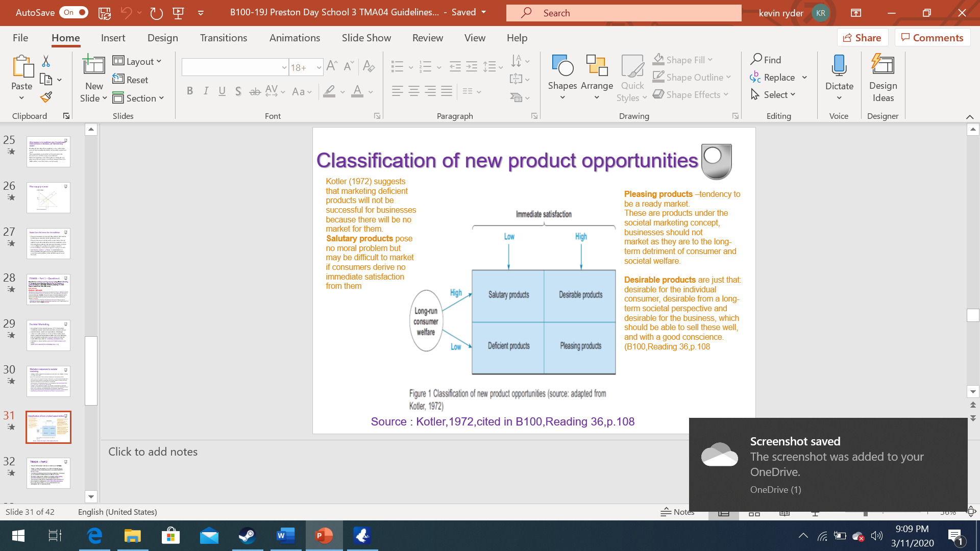
Task: Click Clear All Formatting icon
Action: click(x=369, y=66)
